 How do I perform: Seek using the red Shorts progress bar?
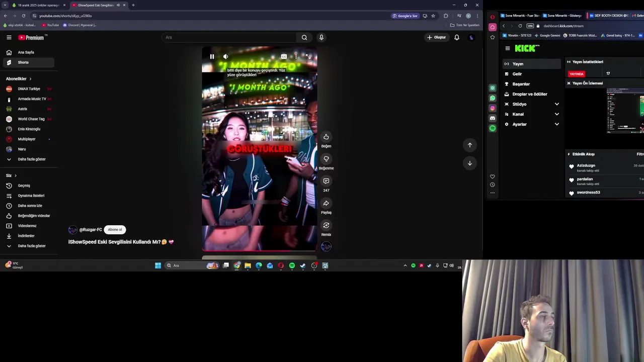point(260,250)
